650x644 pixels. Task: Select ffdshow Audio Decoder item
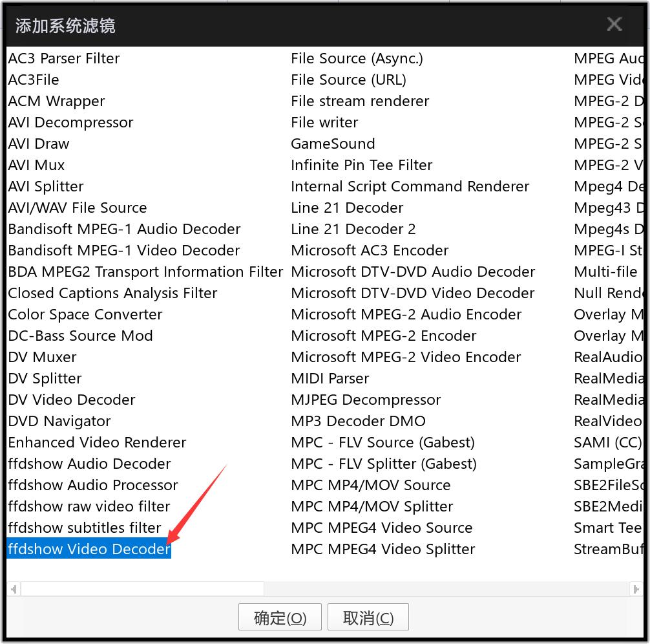point(89,464)
